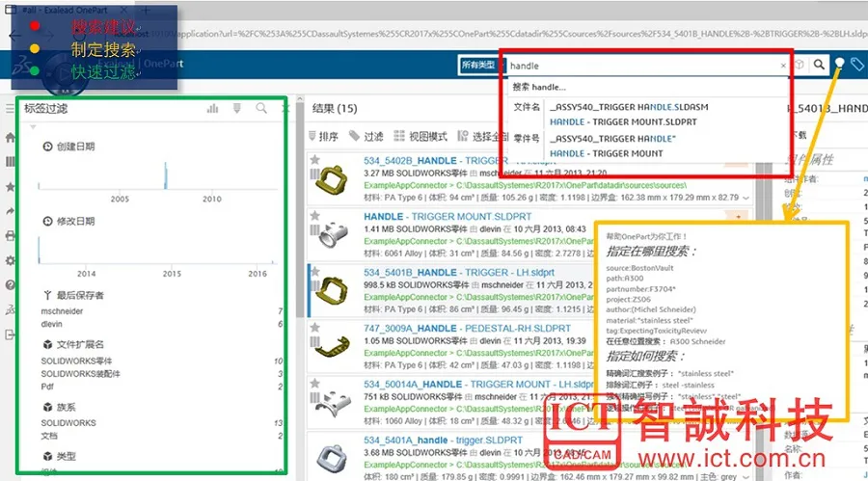Image resolution: width=868 pixels, height=481 pixels.
Task: Open the search tips lightbulb icon
Action: click(x=839, y=64)
